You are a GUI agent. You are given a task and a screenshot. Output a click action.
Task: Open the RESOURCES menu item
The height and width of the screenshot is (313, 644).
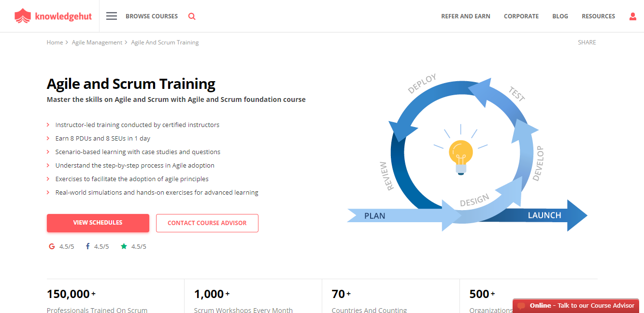(598, 16)
